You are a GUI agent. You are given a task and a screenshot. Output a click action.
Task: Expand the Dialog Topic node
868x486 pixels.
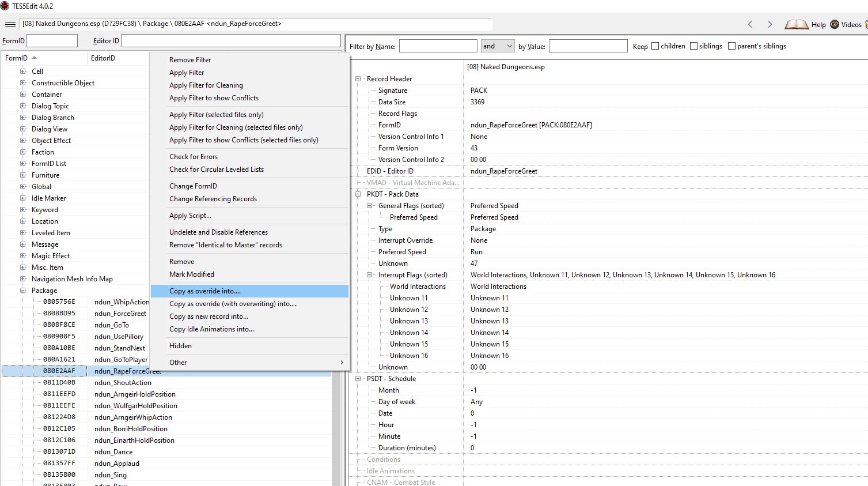pyautogui.click(x=23, y=106)
